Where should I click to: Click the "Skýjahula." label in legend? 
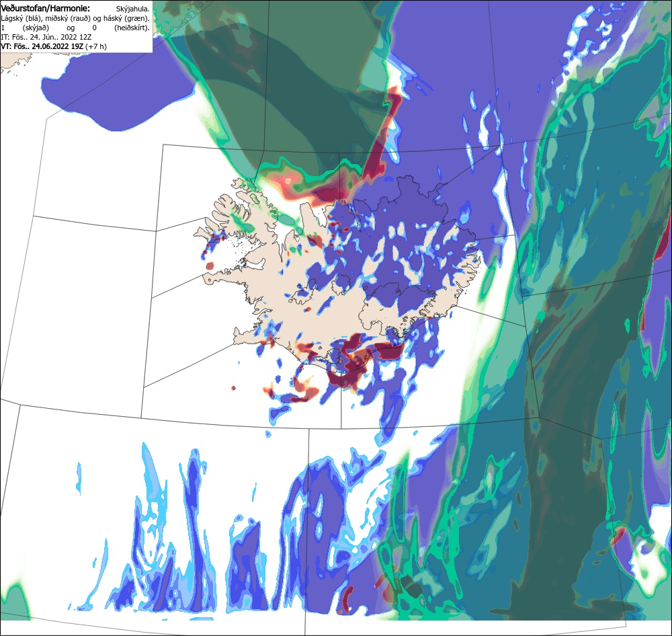(x=133, y=9)
